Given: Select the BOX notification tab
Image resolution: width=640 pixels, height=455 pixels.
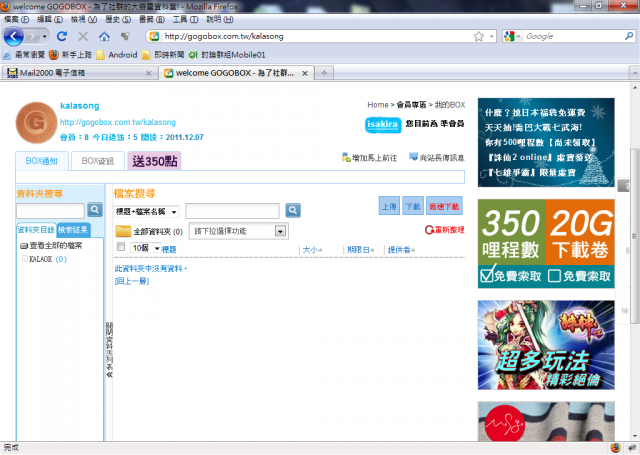Looking at the screenshot, I should point(41,161).
